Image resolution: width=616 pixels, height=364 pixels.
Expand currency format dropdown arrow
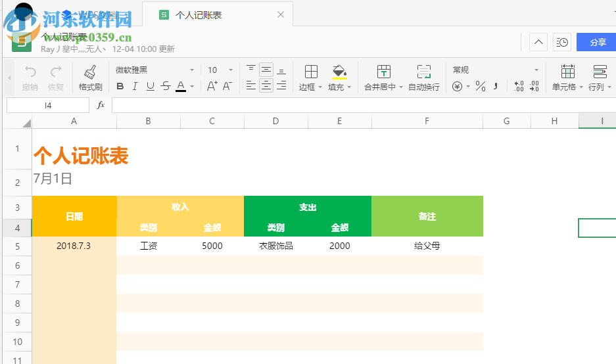468,87
